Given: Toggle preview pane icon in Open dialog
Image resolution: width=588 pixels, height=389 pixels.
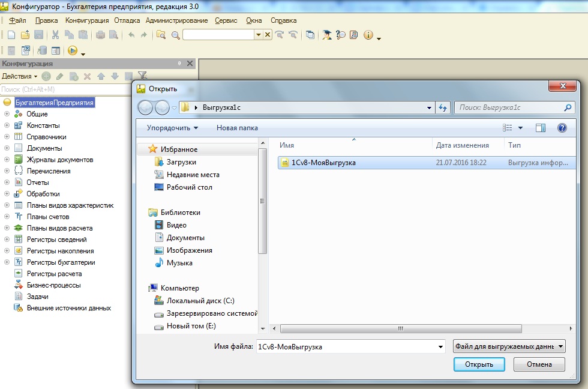Looking at the screenshot, I should [x=541, y=128].
